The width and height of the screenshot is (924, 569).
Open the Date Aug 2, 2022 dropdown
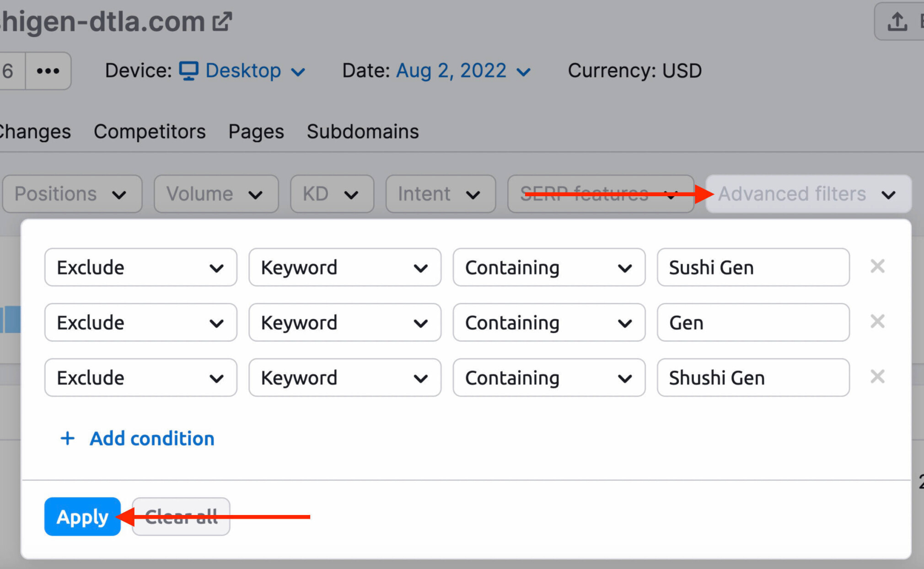(x=463, y=71)
